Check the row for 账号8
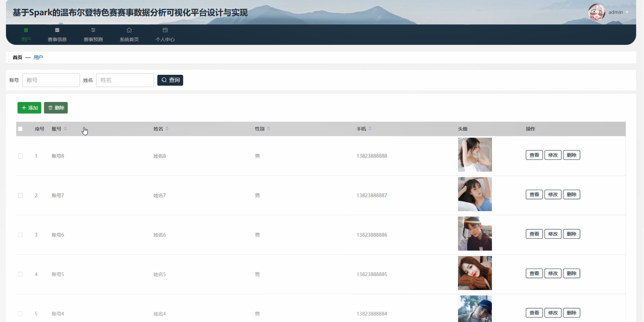This screenshot has width=644, height=322. (x=20, y=156)
